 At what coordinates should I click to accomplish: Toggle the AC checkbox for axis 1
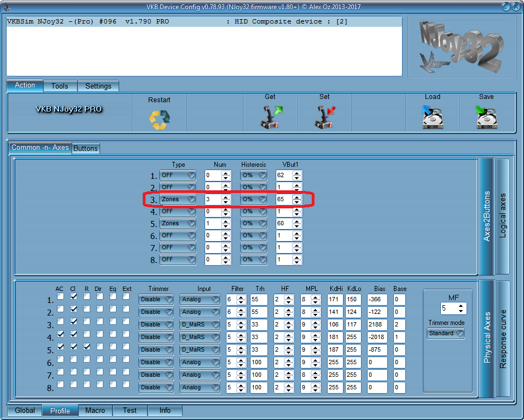(60, 296)
